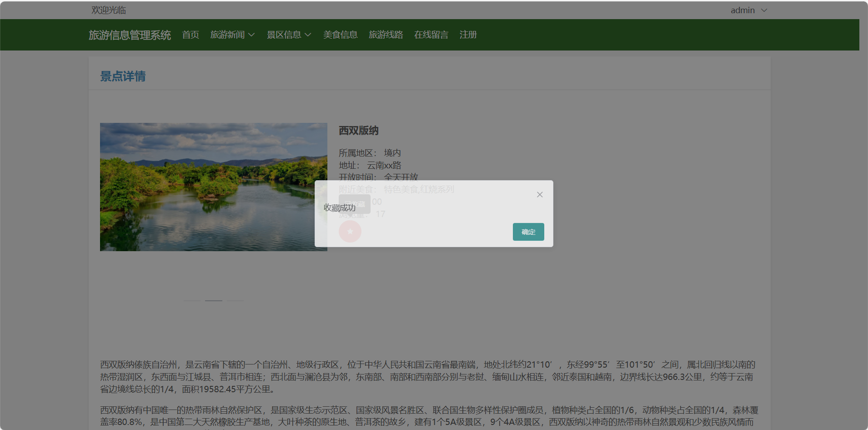Open the 注册 page
The width and height of the screenshot is (868, 430).
pyautogui.click(x=468, y=35)
